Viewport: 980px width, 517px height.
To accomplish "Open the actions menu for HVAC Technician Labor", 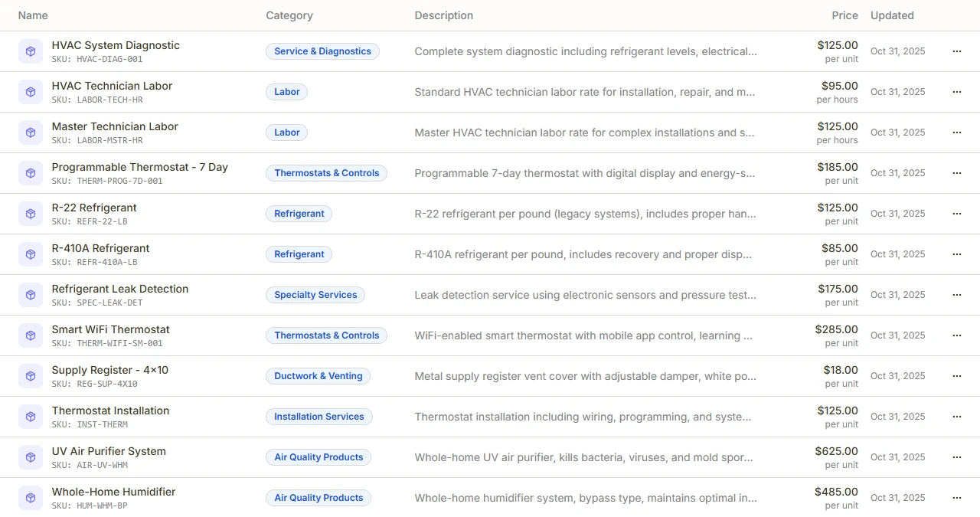I will 956,92.
